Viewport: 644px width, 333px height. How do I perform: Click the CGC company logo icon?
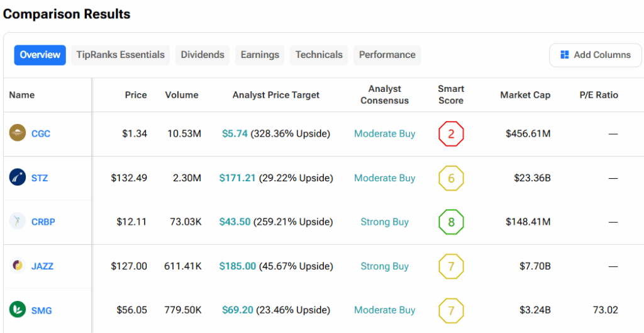click(x=18, y=133)
